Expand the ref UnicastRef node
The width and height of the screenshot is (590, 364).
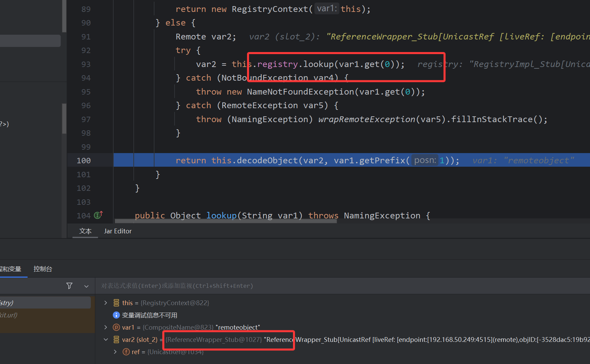click(x=115, y=352)
